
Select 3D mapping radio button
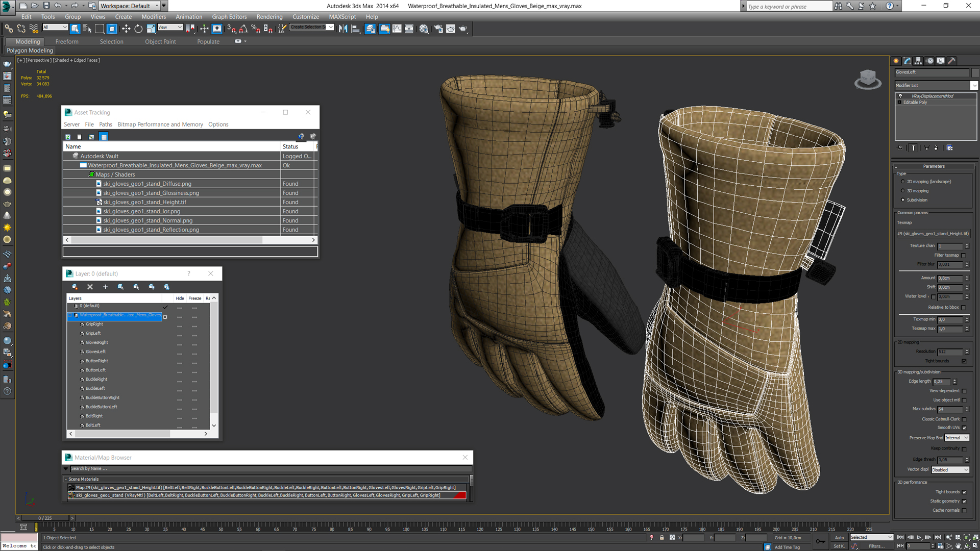point(903,191)
